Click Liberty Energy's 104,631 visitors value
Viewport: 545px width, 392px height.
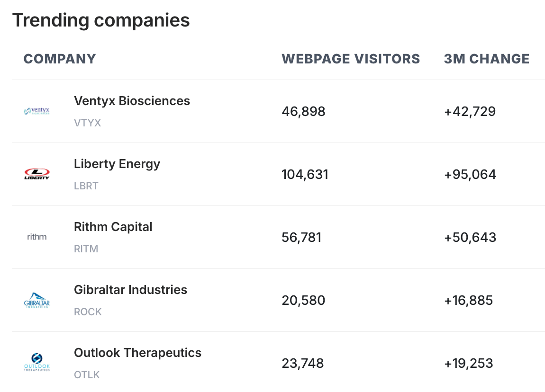305,175
